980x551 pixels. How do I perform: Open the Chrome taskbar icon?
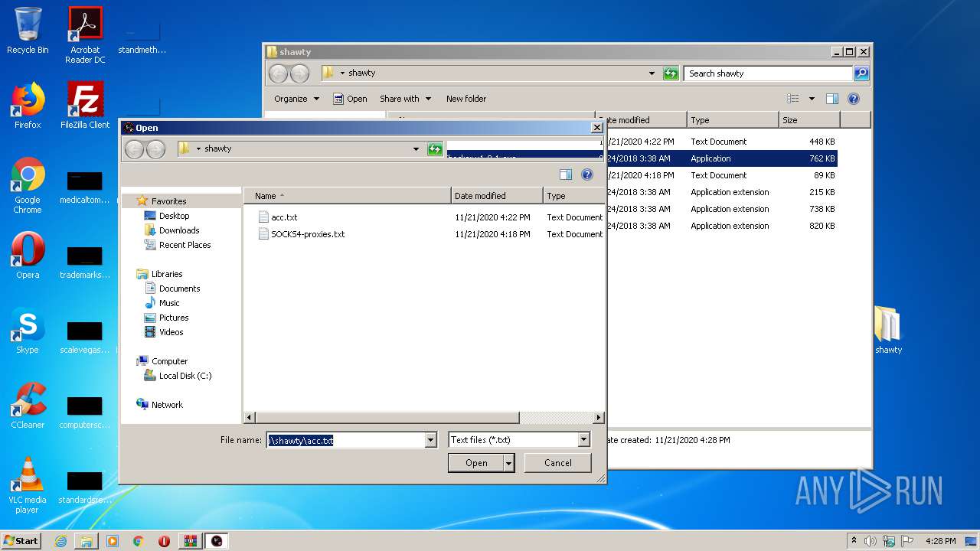(x=138, y=541)
